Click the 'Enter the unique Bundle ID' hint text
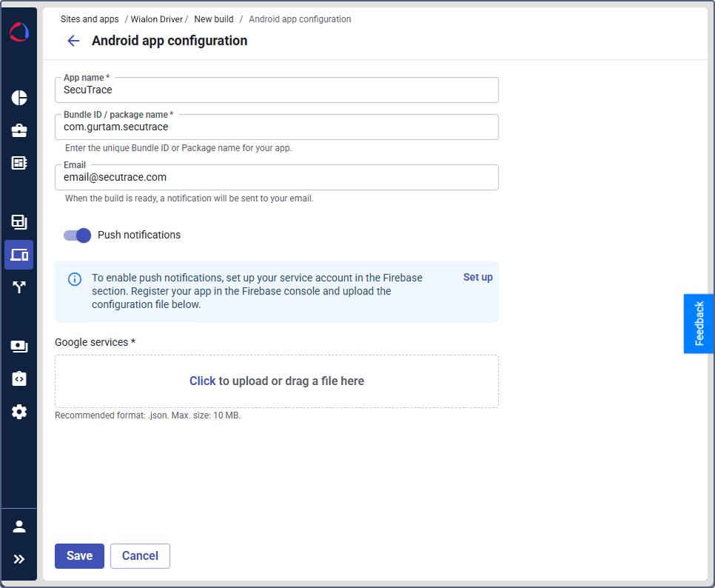715x588 pixels. (x=178, y=148)
